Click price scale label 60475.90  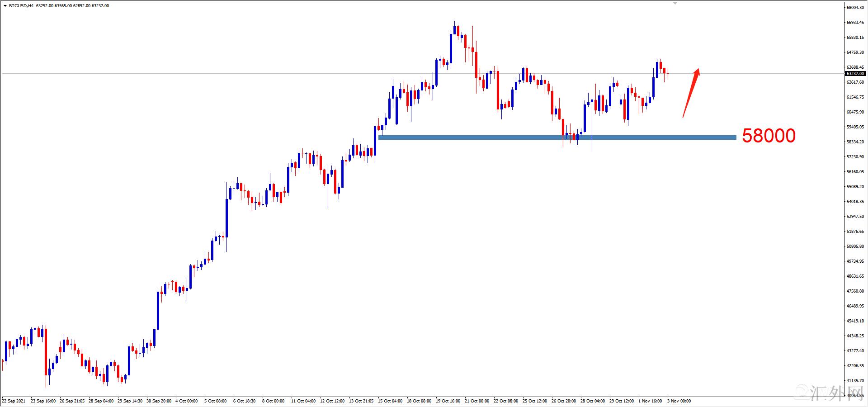coord(855,112)
